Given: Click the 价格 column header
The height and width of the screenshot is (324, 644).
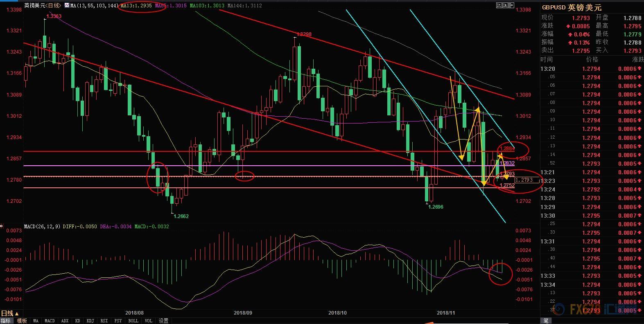Looking at the screenshot, I should [592, 60].
